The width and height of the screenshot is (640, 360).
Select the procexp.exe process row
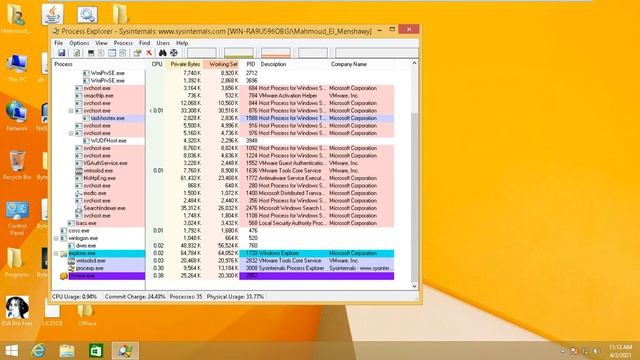[x=224, y=268]
